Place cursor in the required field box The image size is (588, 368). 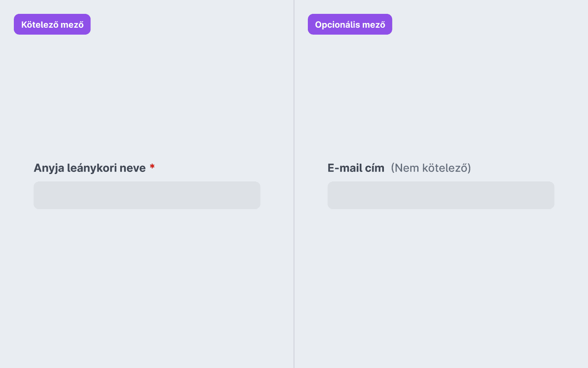point(147,195)
